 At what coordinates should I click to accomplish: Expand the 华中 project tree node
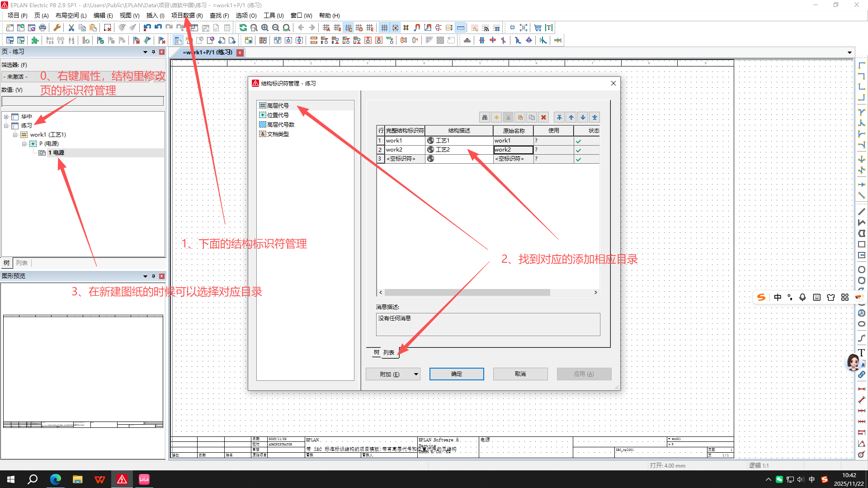pos(6,117)
